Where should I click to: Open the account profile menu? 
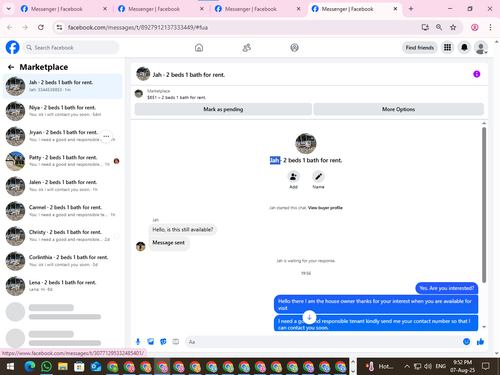(481, 48)
